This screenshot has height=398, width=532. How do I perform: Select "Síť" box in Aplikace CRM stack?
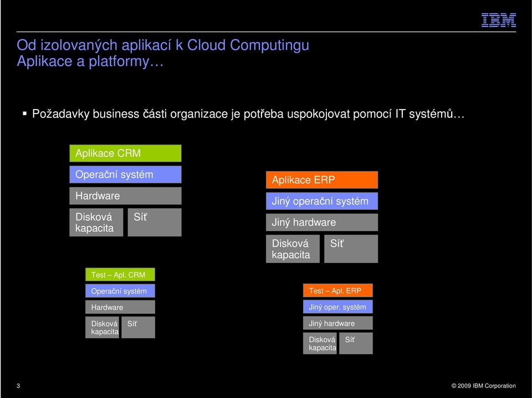pos(155,223)
